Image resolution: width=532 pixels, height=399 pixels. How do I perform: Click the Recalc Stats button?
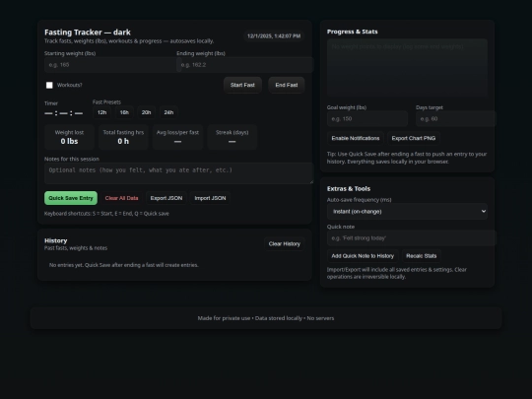point(421,256)
